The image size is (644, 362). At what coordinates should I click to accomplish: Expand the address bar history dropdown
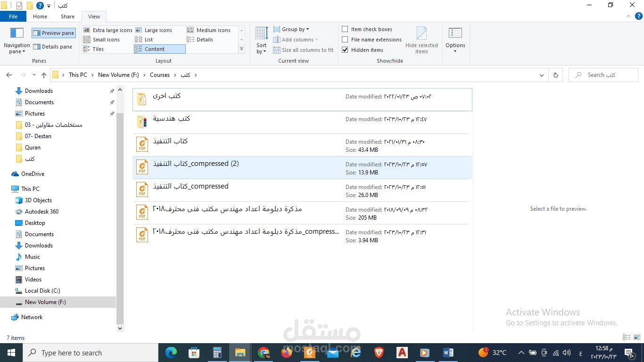pos(542,75)
